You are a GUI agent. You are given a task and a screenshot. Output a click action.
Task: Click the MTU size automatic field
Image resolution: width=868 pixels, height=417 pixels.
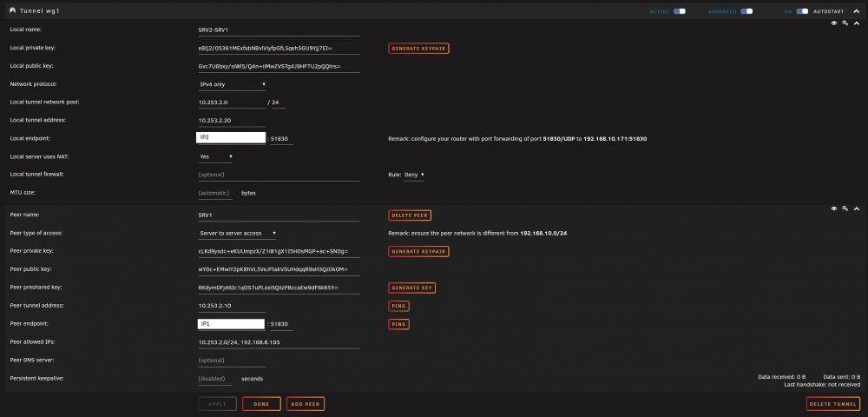point(214,193)
